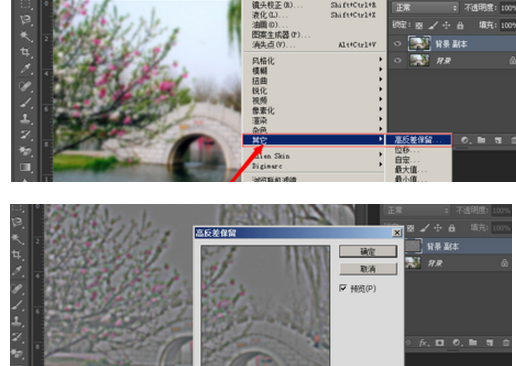Click the create new layer icon in the Filter-menu screenshot

pos(498,140)
